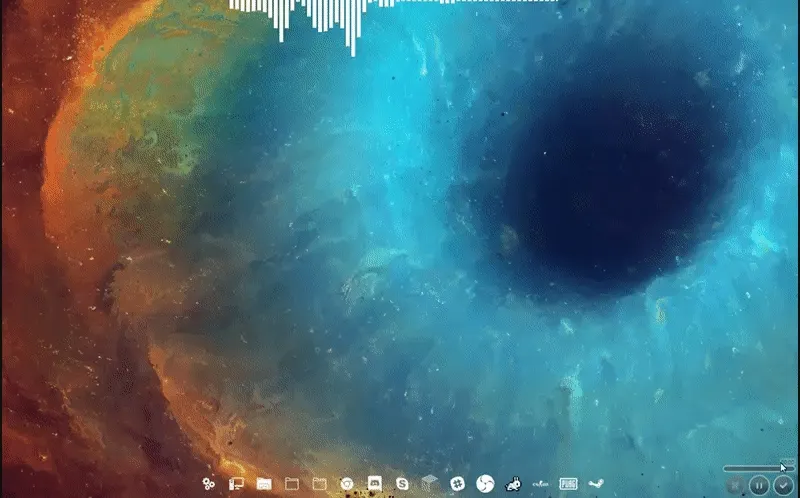This screenshot has height=498, width=800.
Task: Open Skype from the dock
Action: [402, 484]
